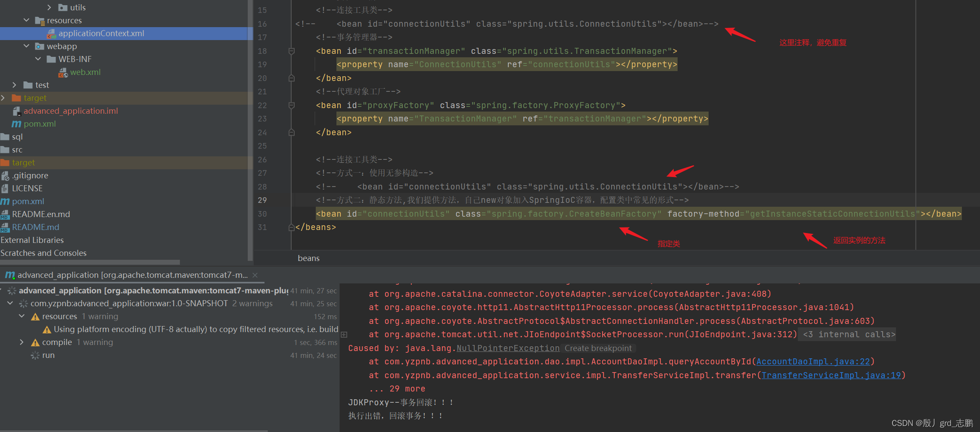
Task: Click the sql folder icon
Action: [x=5, y=137]
